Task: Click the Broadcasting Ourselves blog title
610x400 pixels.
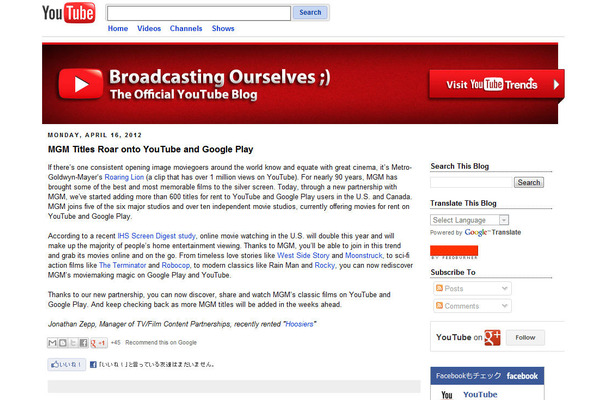Action: [x=220, y=77]
